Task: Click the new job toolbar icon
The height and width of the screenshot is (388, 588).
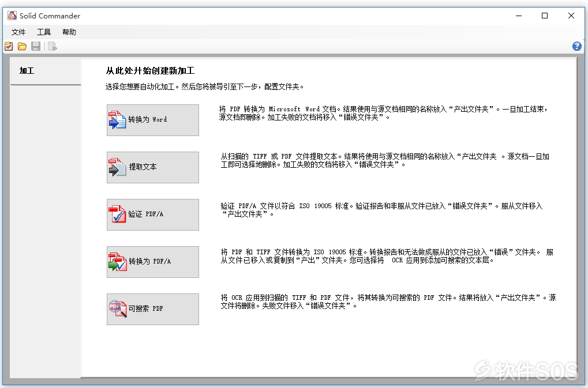Action: click(9, 47)
